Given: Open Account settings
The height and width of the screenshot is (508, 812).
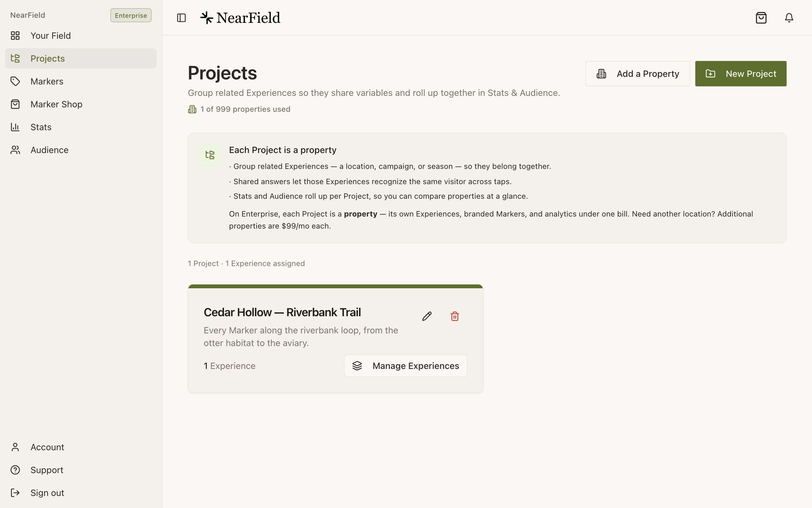Looking at the screenshot, I should 81,447.
